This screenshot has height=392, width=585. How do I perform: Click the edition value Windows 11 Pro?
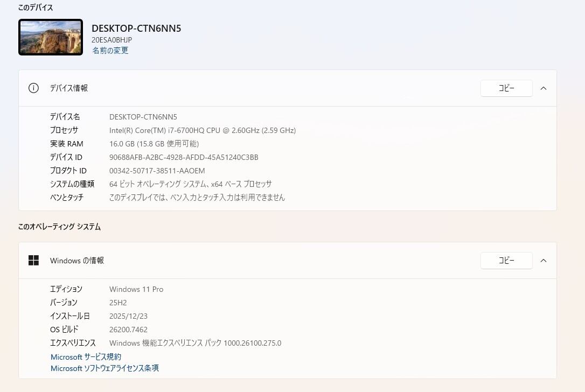(136, 289)
